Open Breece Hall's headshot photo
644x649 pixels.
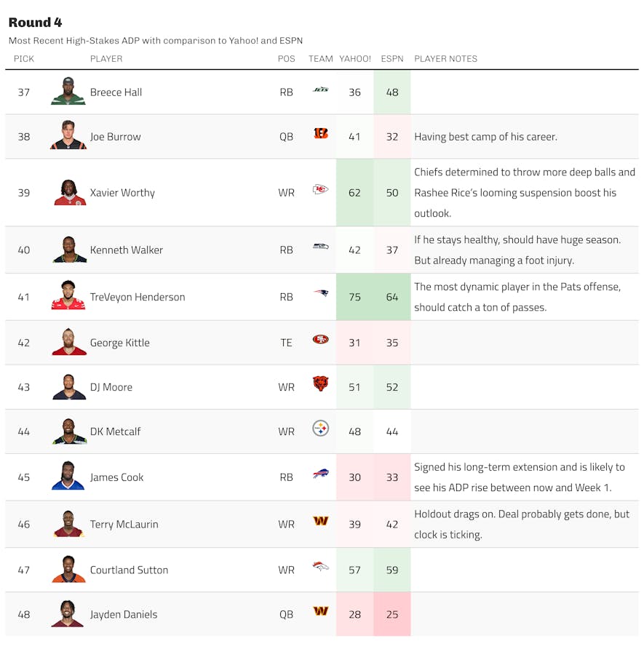tap(68, 91)
